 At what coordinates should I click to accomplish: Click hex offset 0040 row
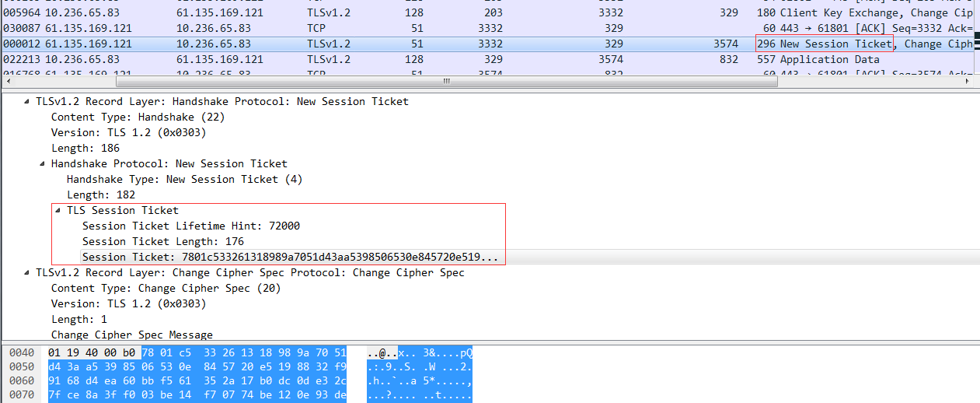20,353
